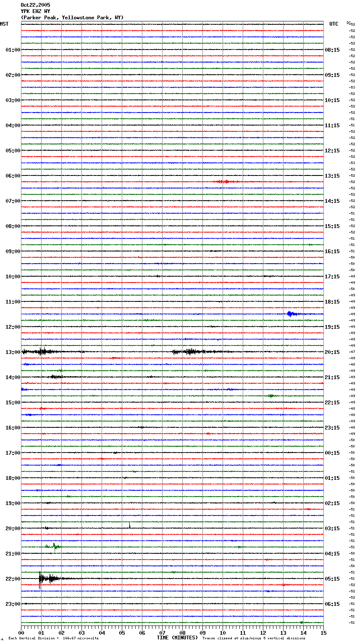Image resolution: width=357 pixels, height=644 pixels.
Task: Click the 12:15 UTC time label
Action: point(332,151)
